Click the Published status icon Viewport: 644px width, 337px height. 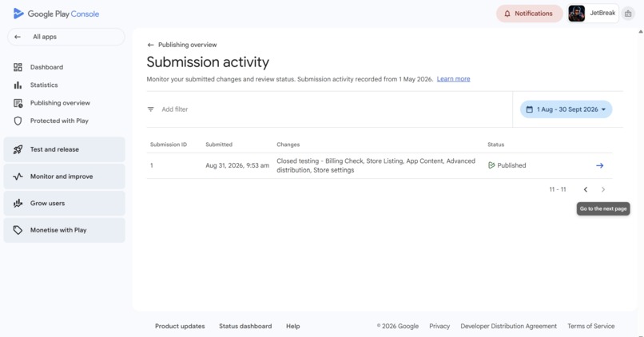(x=491, y=165)
